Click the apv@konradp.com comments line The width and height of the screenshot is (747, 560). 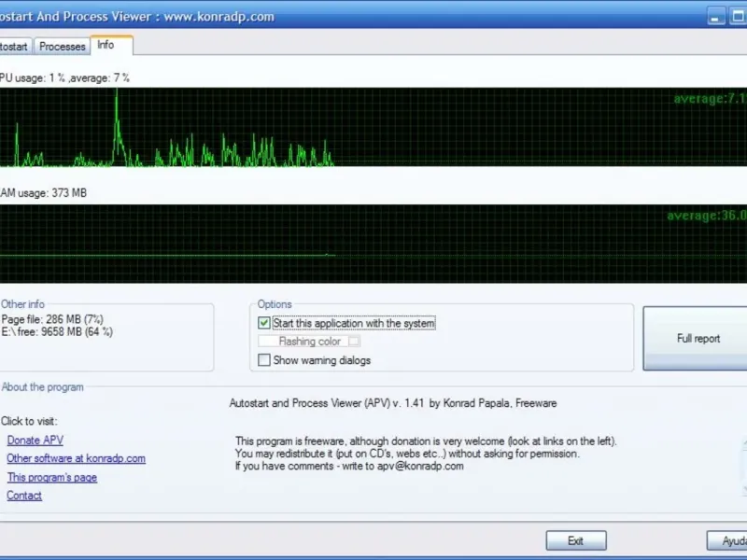click(x=349, y=466)
